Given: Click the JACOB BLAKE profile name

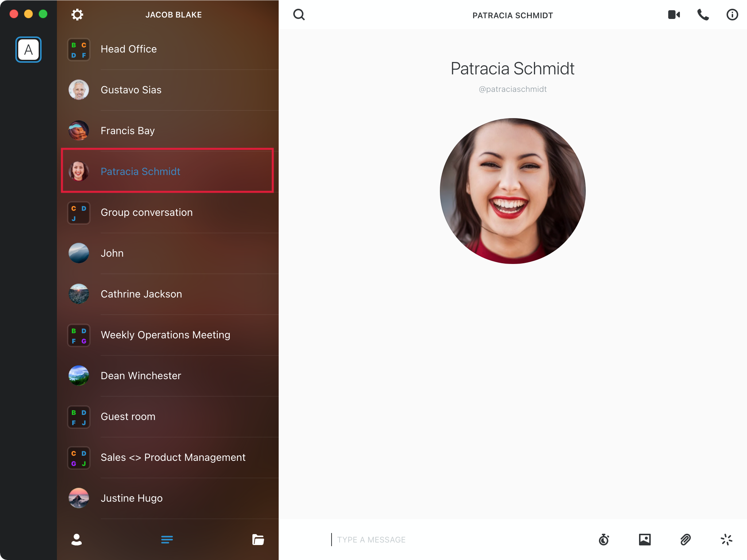Looking at the screenshot, I should (x=174, y=15).
